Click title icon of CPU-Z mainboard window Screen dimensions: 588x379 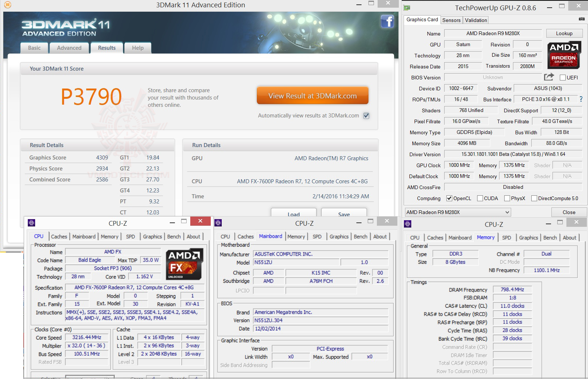click(x=218, y=223)
